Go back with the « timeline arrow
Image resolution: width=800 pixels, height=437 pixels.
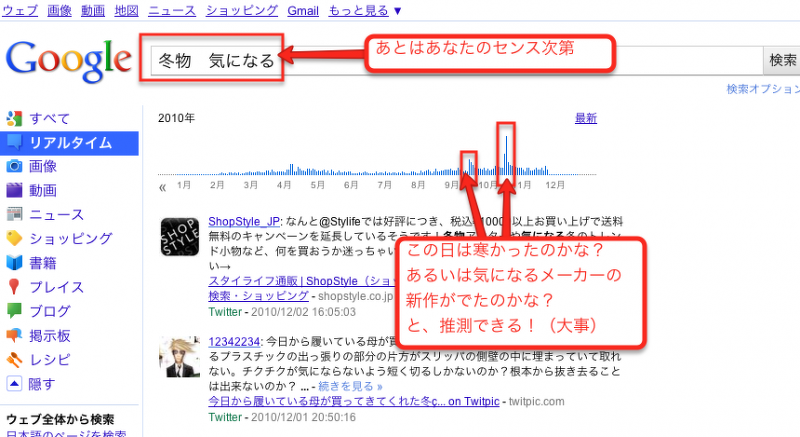point(162,187)
